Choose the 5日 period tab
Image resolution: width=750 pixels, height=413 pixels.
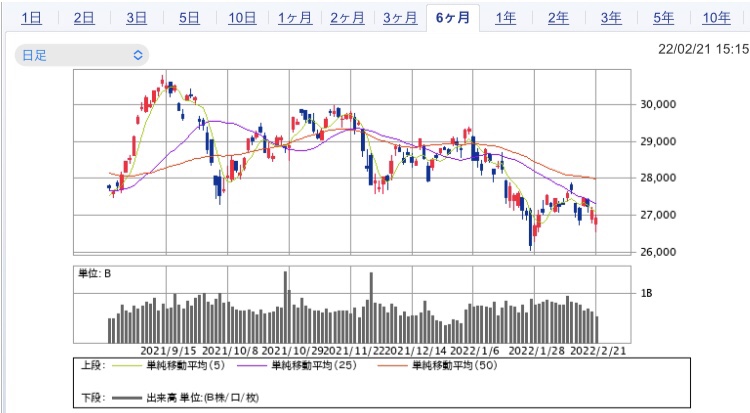pyautogui.click(x=189, y=18)
